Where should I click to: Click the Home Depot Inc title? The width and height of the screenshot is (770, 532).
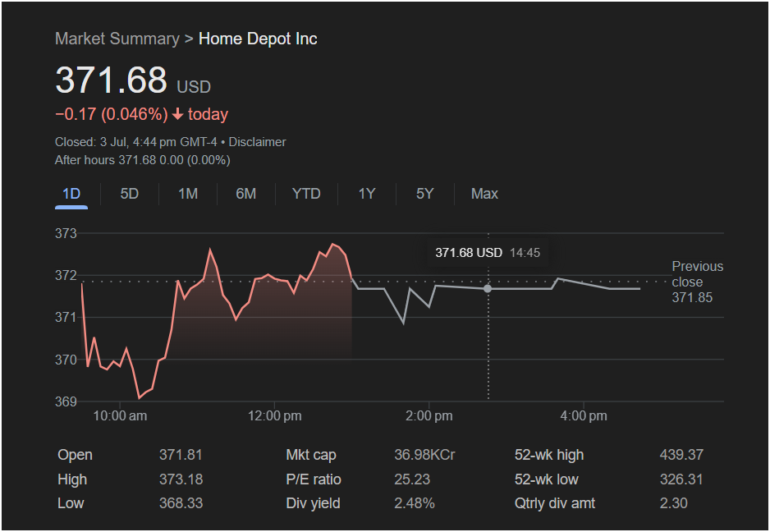point(258,39)
